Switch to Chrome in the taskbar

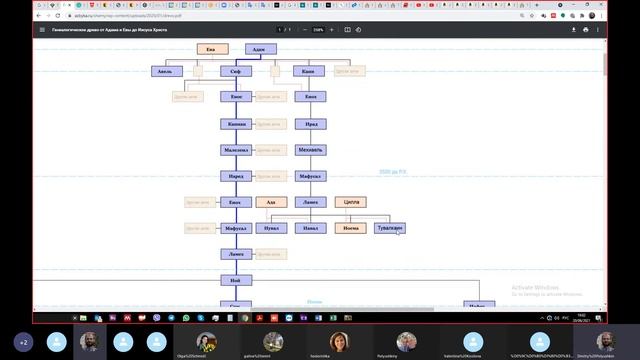tap(245, 318)
